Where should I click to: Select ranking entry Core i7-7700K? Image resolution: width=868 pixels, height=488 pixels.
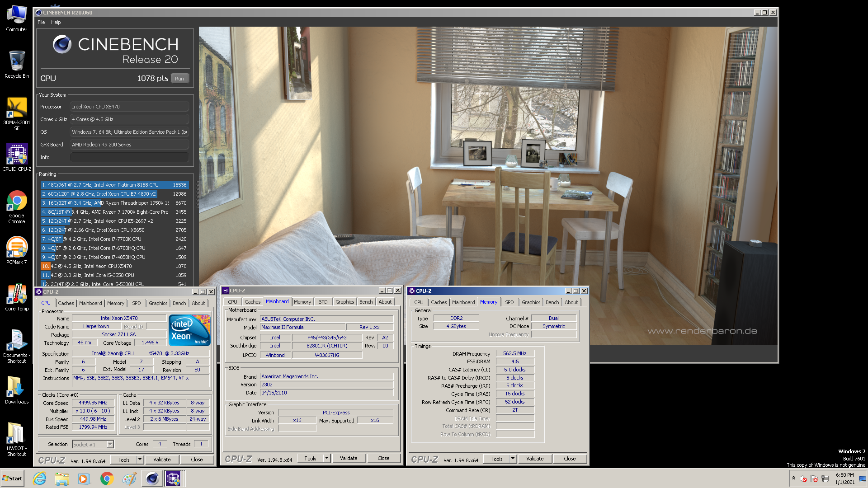coord(114,239)
